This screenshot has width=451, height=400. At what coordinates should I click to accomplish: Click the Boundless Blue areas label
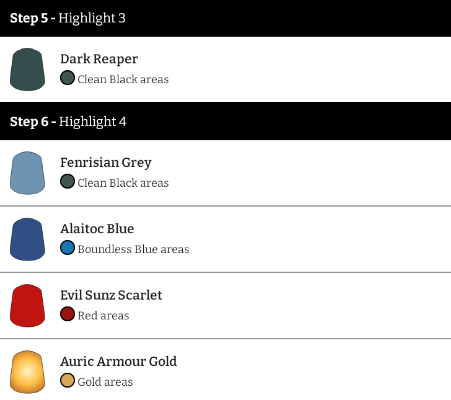coord(133,249)
